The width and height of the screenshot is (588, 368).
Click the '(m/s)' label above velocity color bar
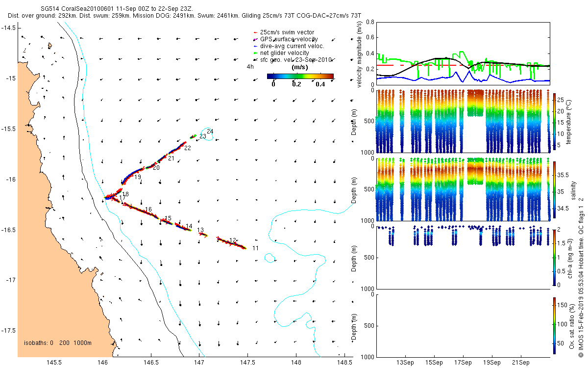[299, 66]
